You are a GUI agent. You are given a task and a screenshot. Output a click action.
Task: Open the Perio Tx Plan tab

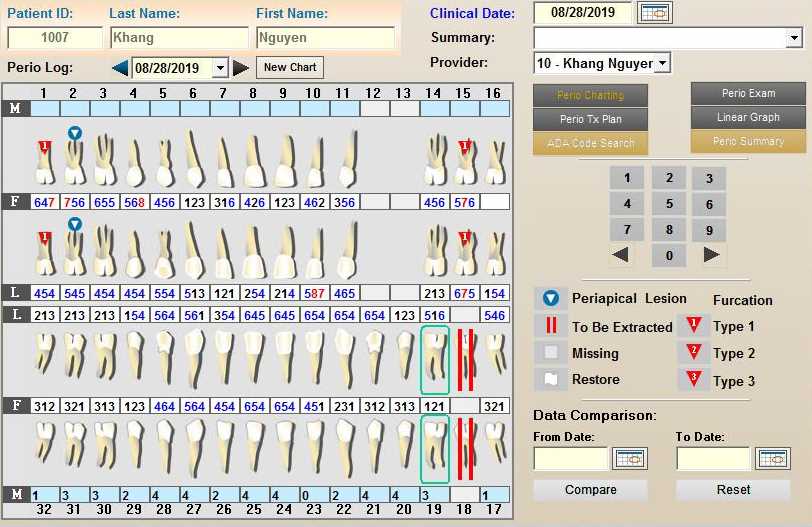[x=590, y=119]
